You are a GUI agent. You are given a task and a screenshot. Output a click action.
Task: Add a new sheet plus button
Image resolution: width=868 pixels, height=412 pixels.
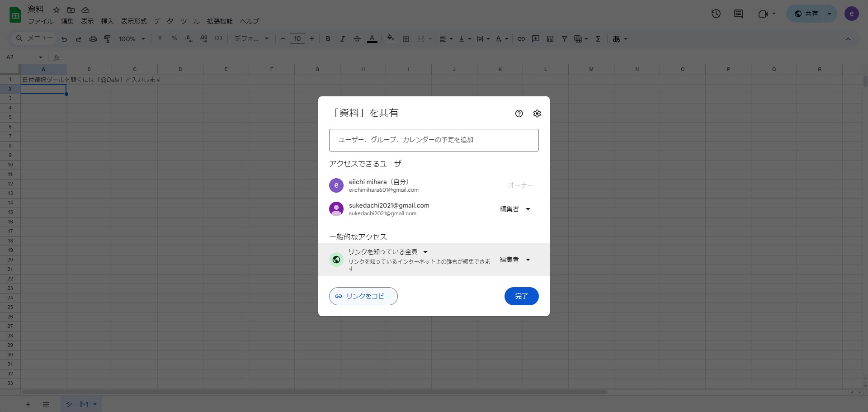[x=28, y=404]
